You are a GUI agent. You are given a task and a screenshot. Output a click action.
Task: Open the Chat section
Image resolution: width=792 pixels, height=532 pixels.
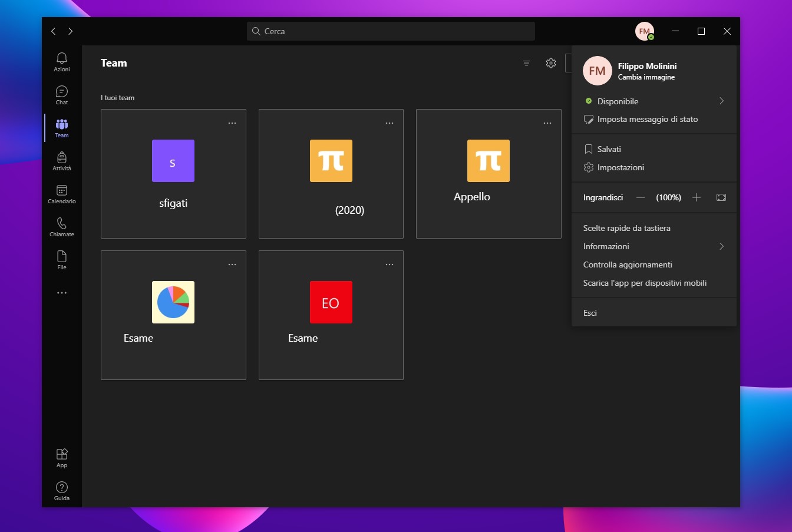pyautogui.click(x=62, y=95)
